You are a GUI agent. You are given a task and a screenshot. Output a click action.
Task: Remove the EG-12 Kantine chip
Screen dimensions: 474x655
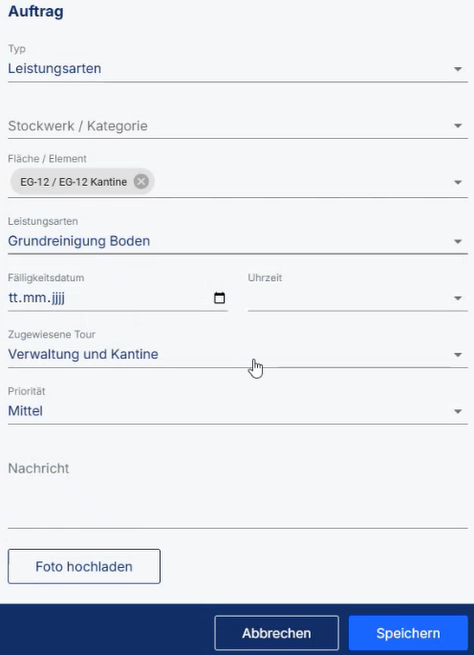141,182
